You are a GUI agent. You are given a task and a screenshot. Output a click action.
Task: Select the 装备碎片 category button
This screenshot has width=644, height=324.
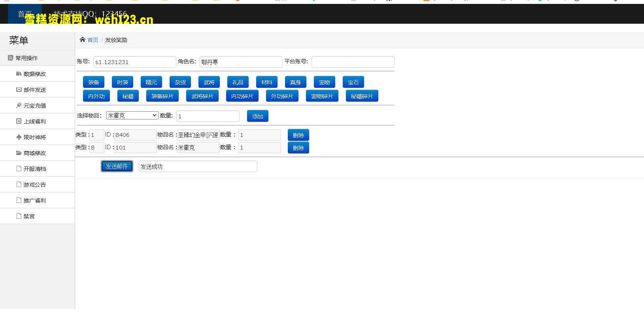click(162, 96)
